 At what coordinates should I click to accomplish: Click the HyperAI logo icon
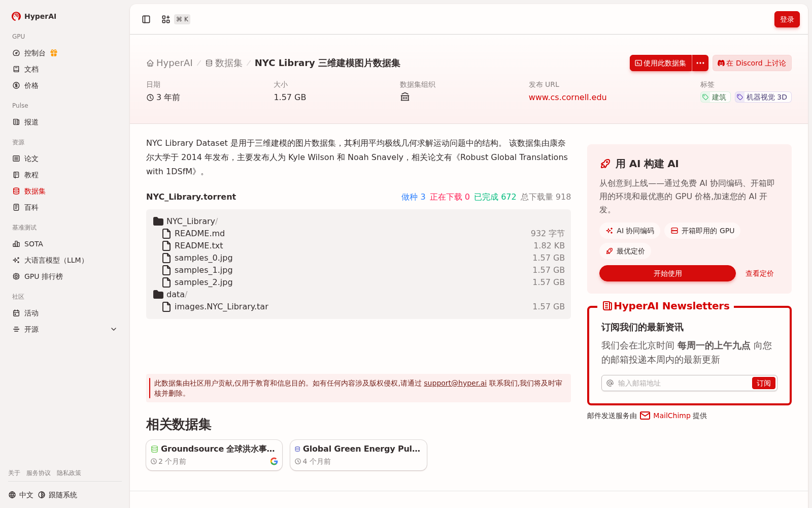pyautogui.click(x=16, y=16)
